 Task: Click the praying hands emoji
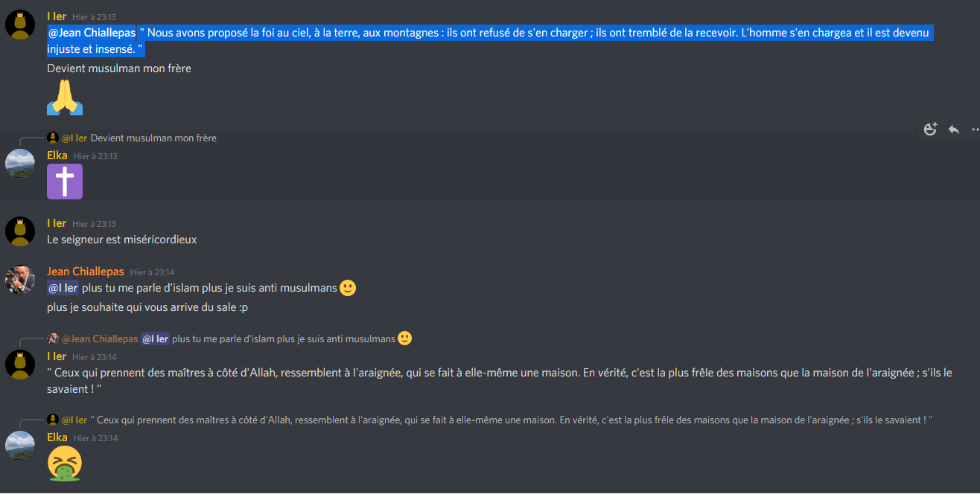click(65, 97)
